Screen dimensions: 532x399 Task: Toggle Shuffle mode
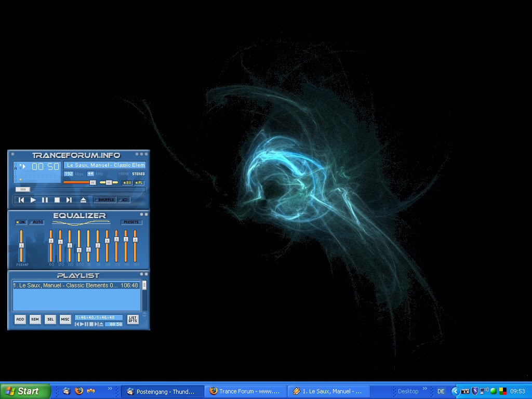click(x=105, y=200)
